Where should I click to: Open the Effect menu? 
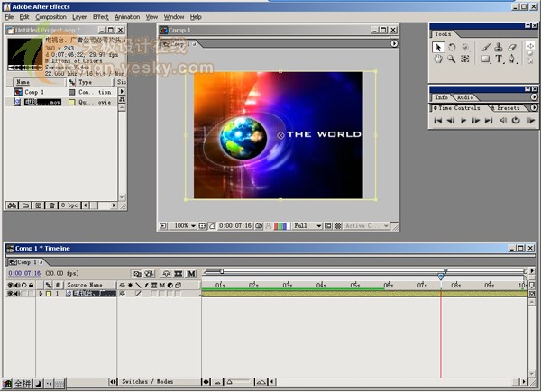point(100,17)
